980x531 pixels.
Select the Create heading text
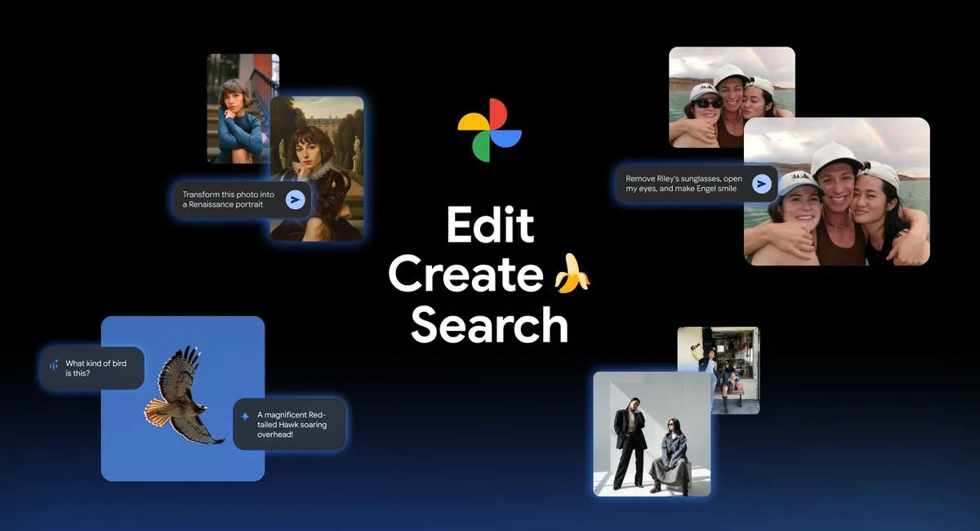point(465,276)
